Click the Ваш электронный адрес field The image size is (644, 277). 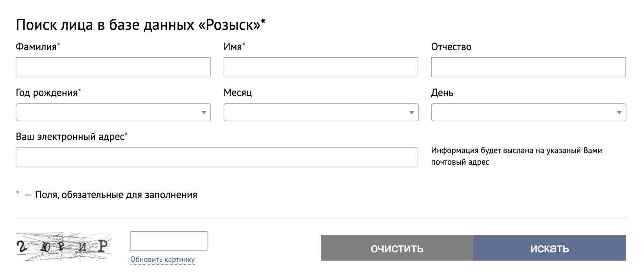[217, 157]
